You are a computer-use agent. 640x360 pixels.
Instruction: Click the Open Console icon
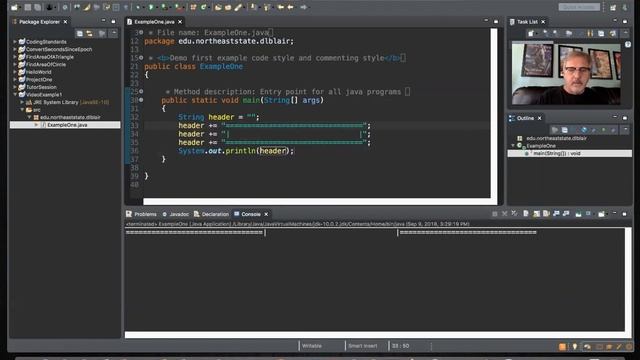(x=601, y=214)
